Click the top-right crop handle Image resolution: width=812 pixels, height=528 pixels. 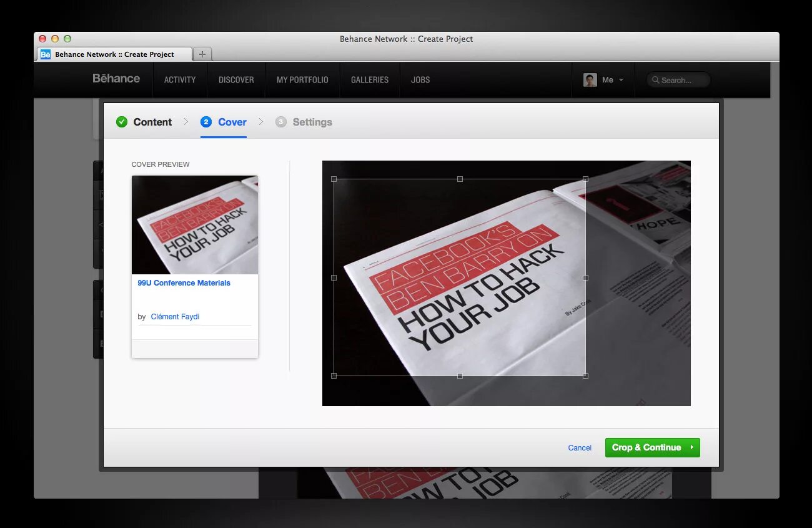click(x=585, y=179)
